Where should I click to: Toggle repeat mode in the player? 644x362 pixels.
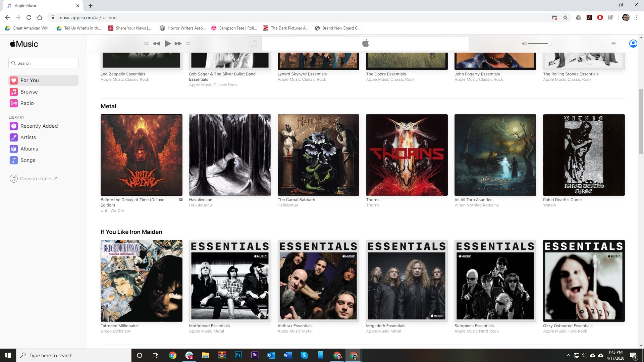point(188,44)
